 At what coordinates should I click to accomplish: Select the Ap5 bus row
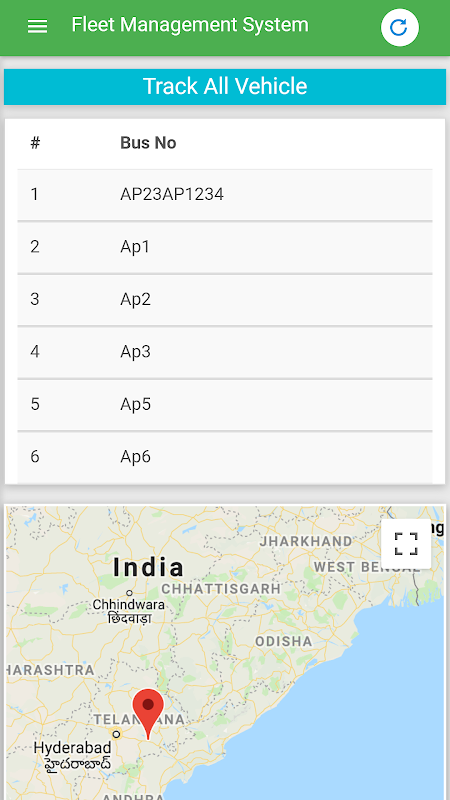[x=225, y=405]
